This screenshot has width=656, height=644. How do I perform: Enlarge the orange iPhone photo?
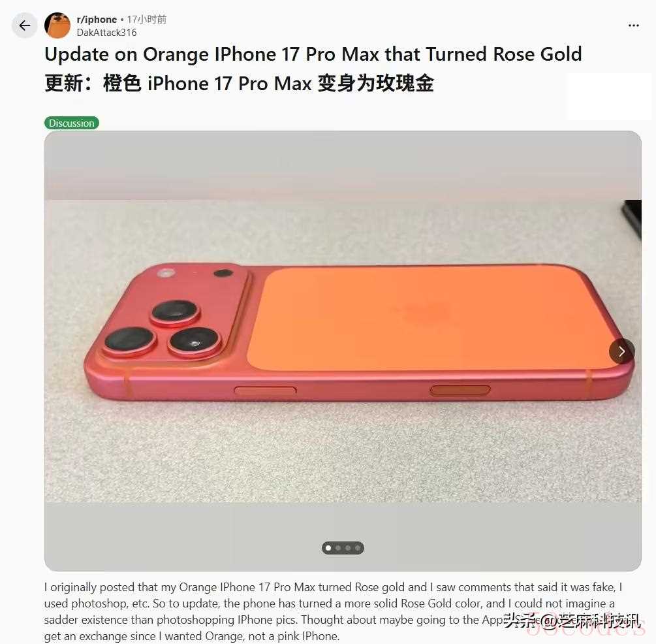pos(343,351)
